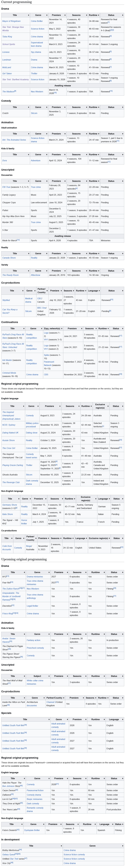Sort The Ready Room table by Title
This screenshot has width=126, height=868.
click(15, 271)
